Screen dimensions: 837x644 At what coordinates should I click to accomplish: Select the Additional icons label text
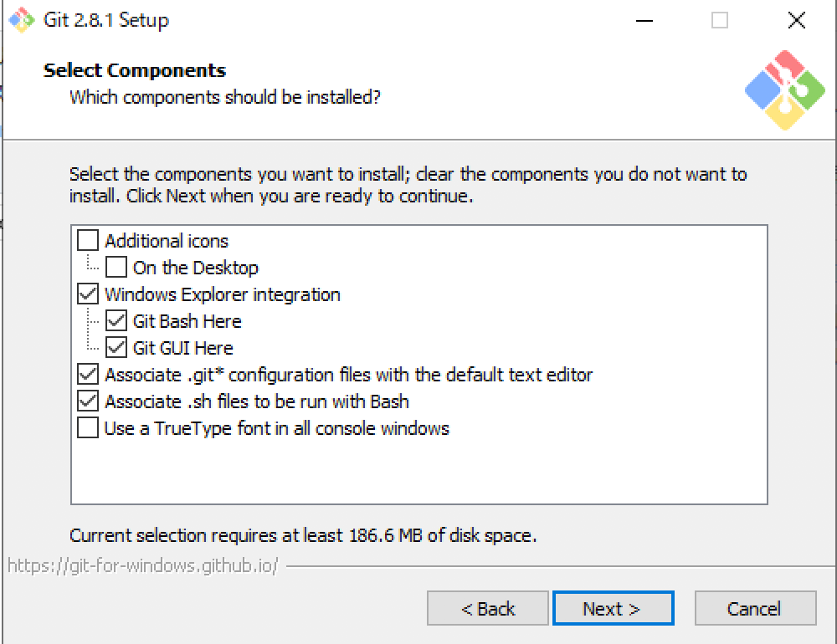click(x=167, y=241)
